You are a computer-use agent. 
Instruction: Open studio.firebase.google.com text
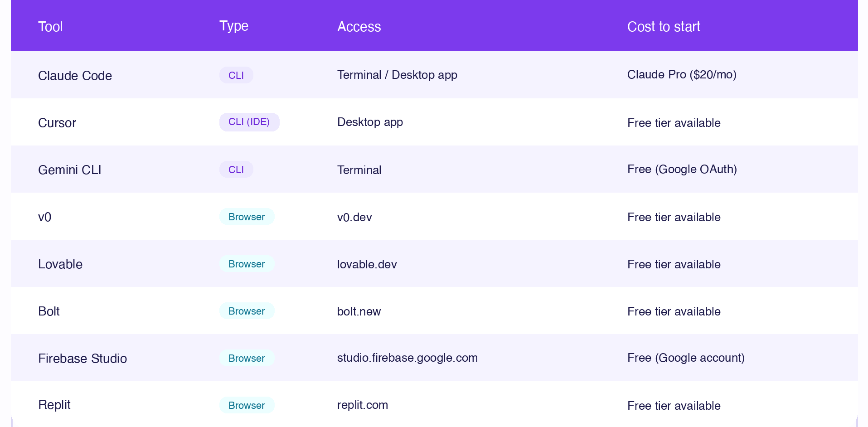(407, 358)
